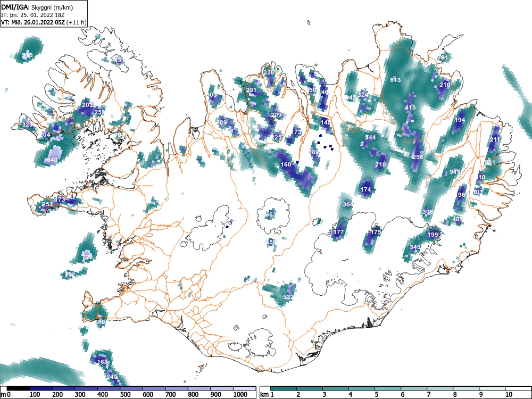The height and width of the screenshot is (399, 532).
Task: Select the 323 visibility value
Action: tap(28, 124)
